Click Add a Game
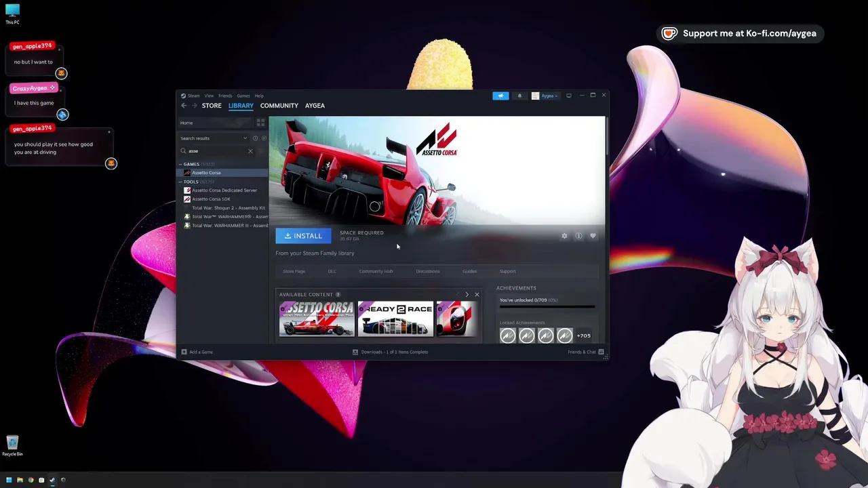This screenshot has height=488, width=868. pos(197,352)
